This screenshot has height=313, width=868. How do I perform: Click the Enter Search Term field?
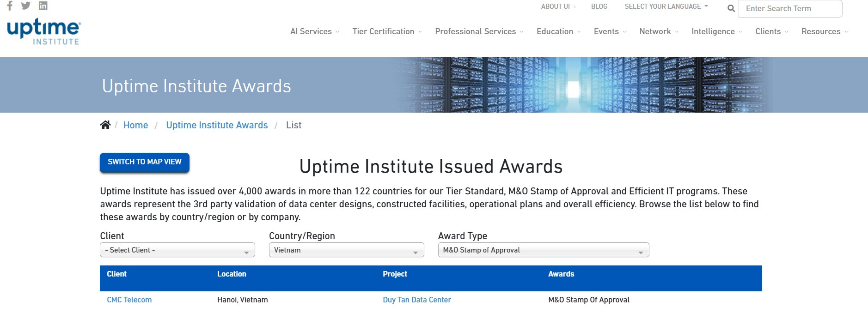click(790, 8)
